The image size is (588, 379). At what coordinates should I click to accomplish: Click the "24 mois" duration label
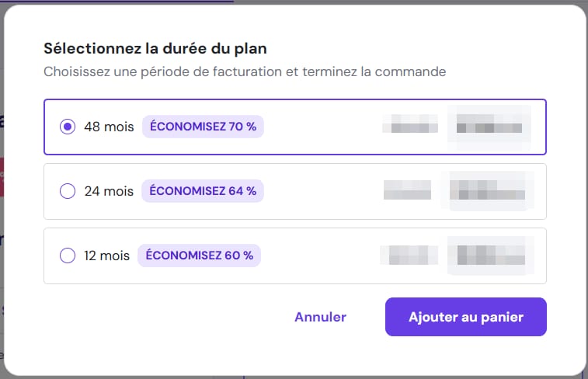pos(109,190)
